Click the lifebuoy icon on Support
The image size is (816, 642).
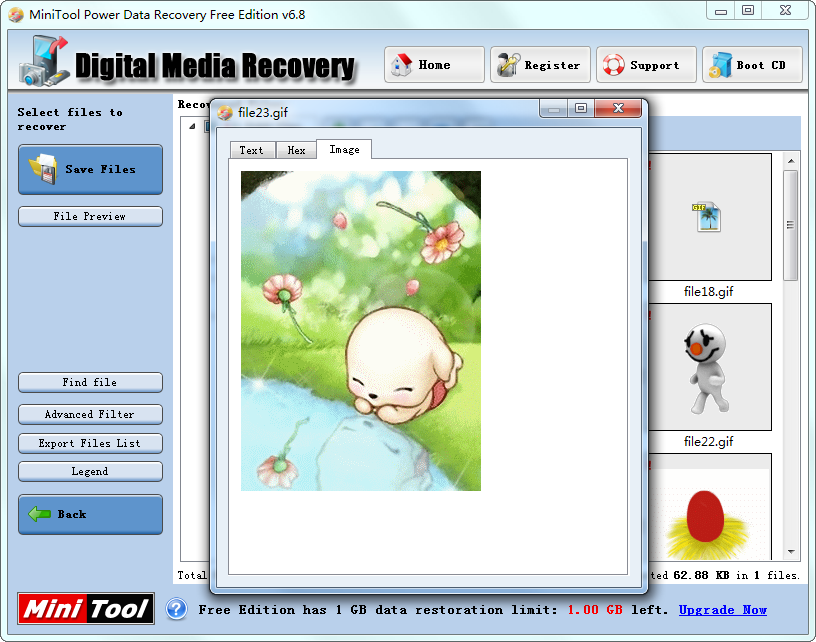click(614, 65)
